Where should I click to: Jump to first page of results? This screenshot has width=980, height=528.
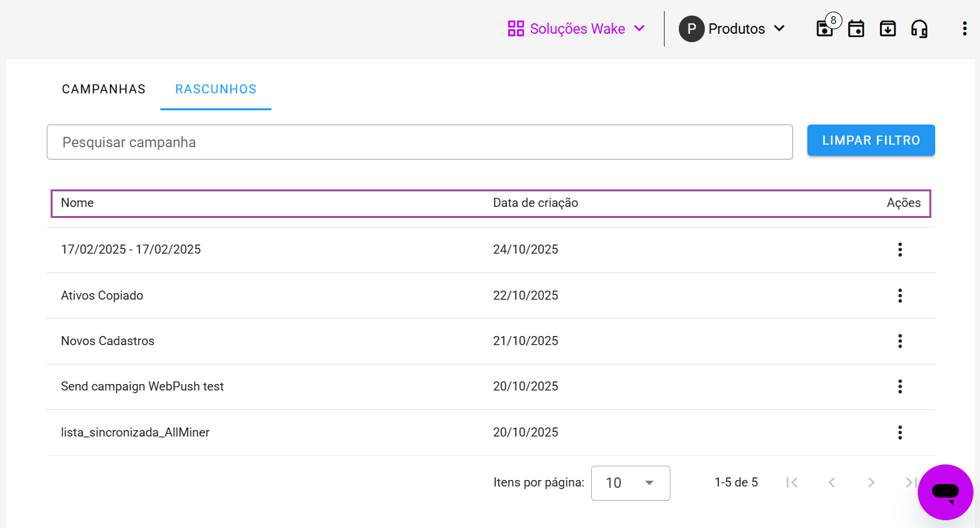[792, 483]
